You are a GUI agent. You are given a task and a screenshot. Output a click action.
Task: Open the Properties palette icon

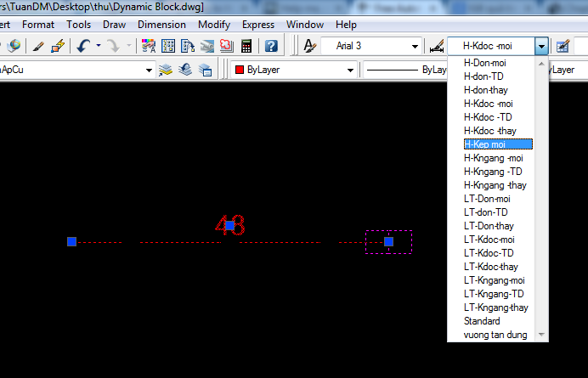point(149,46)
